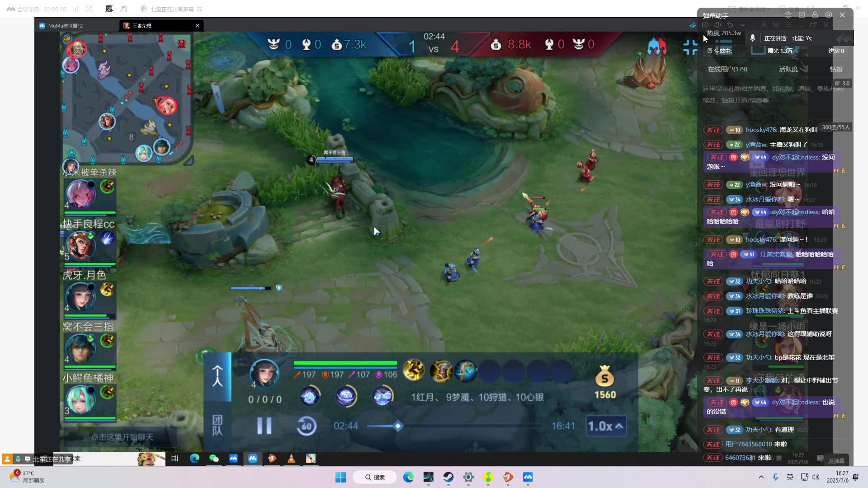Open the 在线用户(179) tab
868x488 pixels.
pos(727,69)
